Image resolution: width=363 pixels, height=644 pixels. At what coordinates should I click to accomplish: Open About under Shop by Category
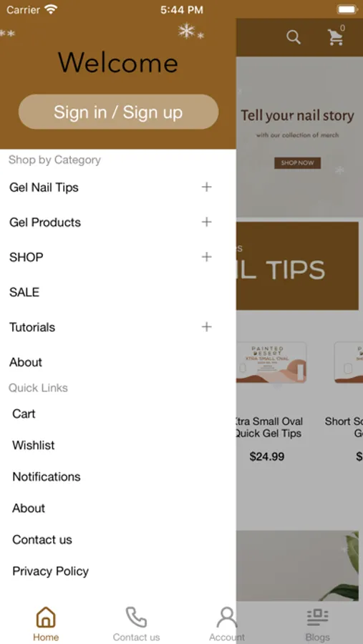[26, 362]
